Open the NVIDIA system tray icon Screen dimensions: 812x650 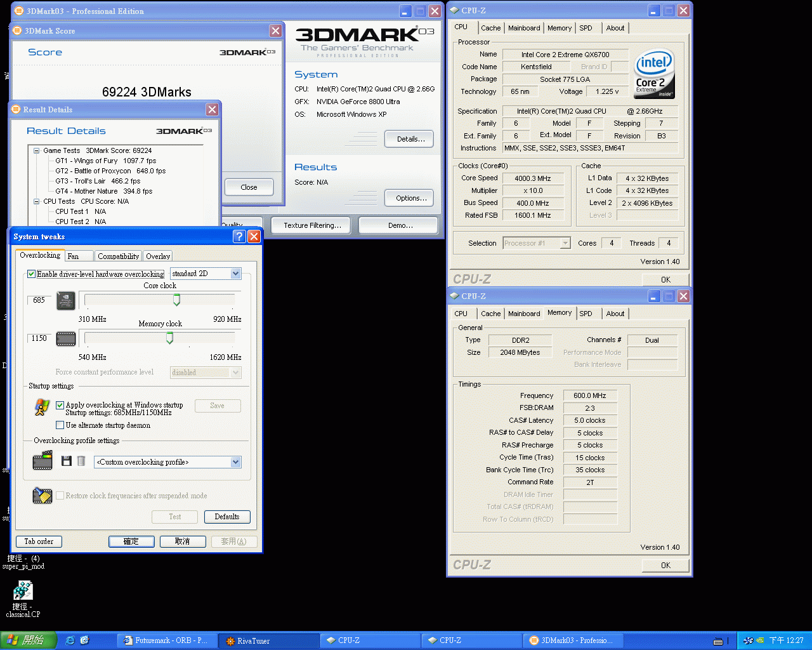coord(760,640)
